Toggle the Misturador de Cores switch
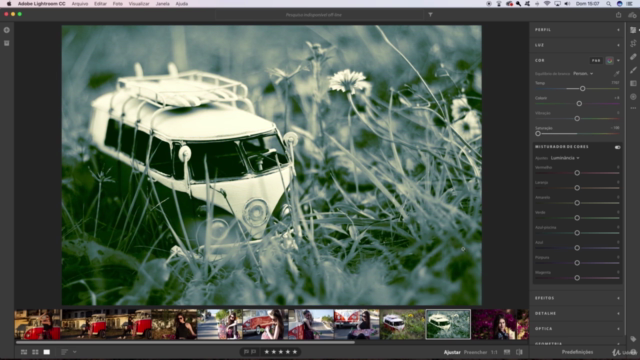 pyautogui.click(x=618, y=147)
